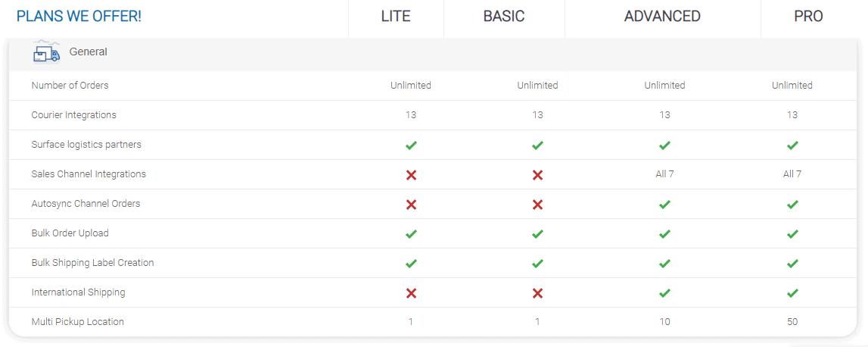Click Lite plan's International Shipping cross

[x=411, y=293]
